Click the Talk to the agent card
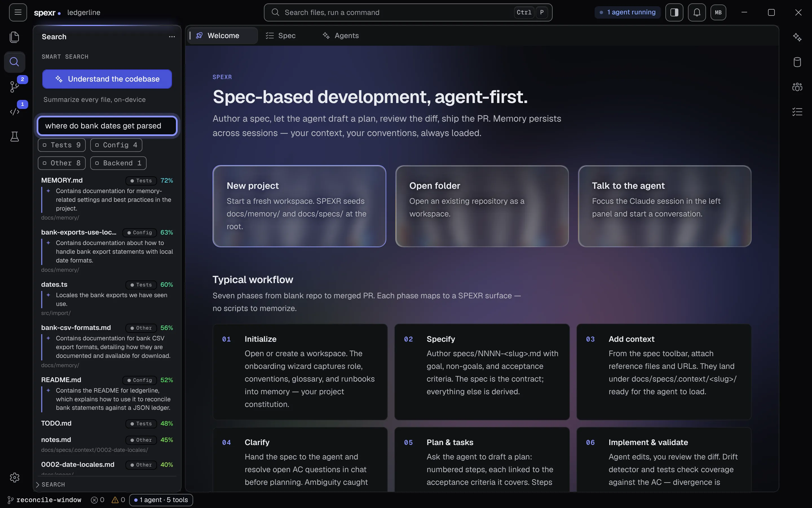Screen dimensions: 812x508 click(x=665, y=206)
